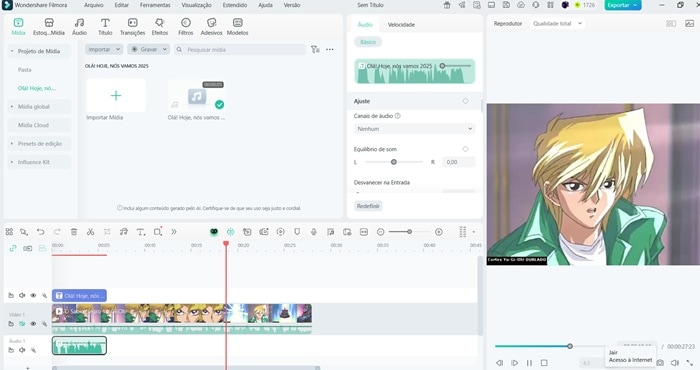Open the media filter funnel icon
Image resolution: width=700 pixels, height=370 pixels.
tap(315, 50)
